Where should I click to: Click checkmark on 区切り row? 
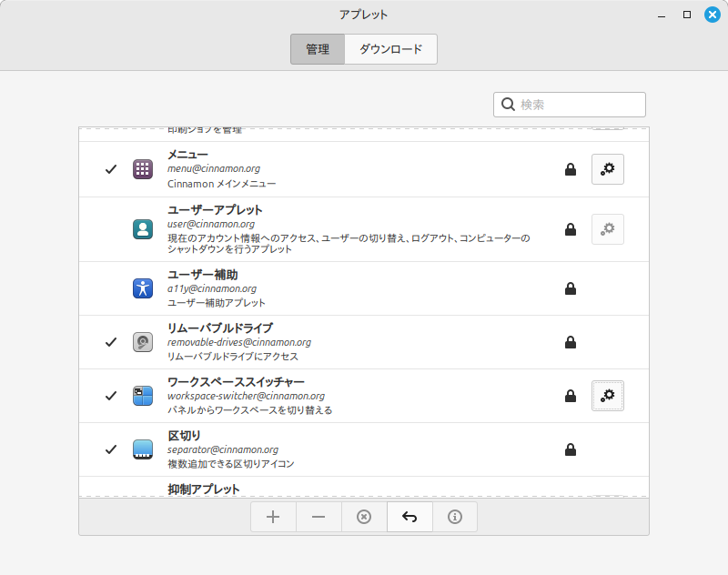coord(111,449)
